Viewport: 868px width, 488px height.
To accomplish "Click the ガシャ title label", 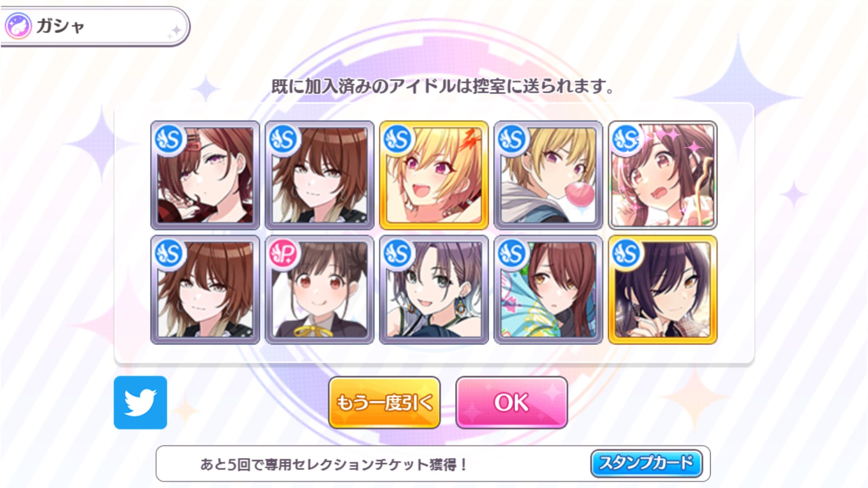I will pyautogui.click(x=60, y=26).
